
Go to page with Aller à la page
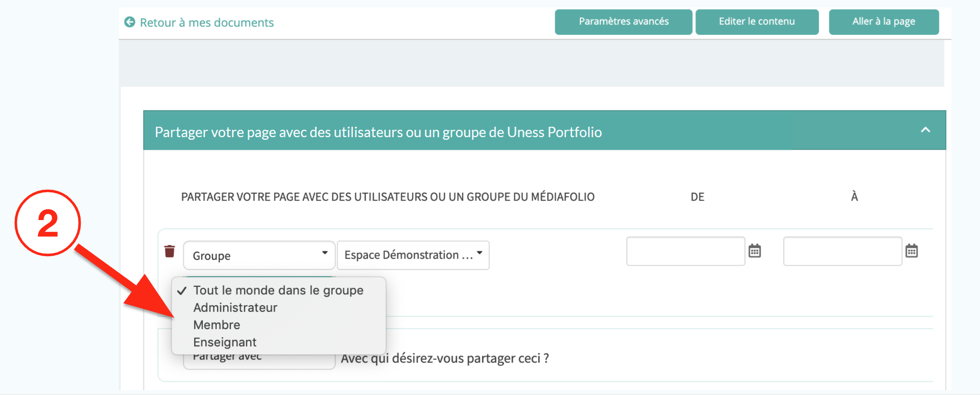point(883,22)
